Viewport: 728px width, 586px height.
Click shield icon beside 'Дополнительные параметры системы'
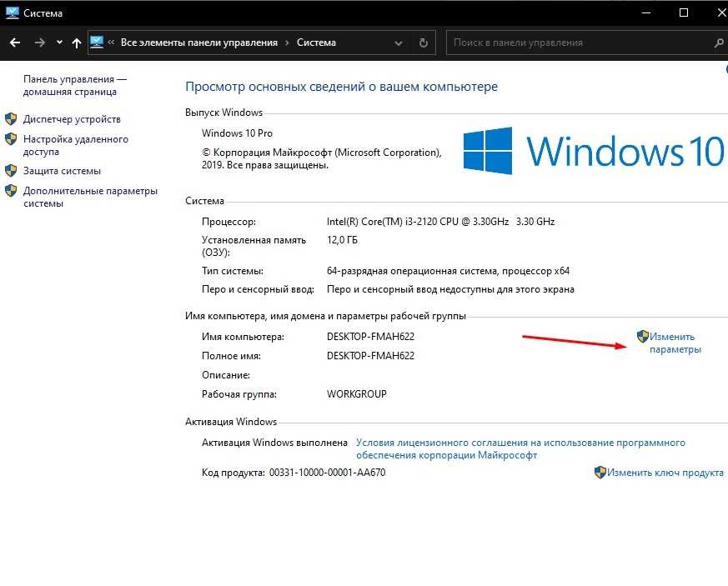coord(11,190)
